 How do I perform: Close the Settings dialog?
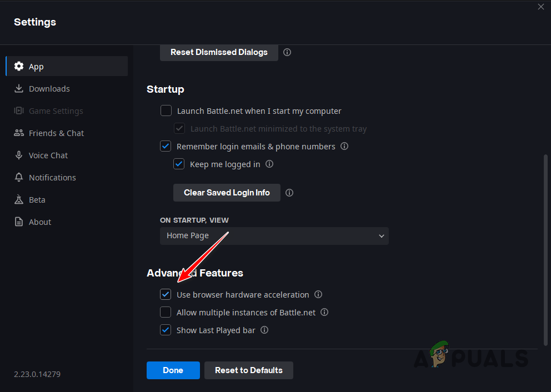coord(540,7)
